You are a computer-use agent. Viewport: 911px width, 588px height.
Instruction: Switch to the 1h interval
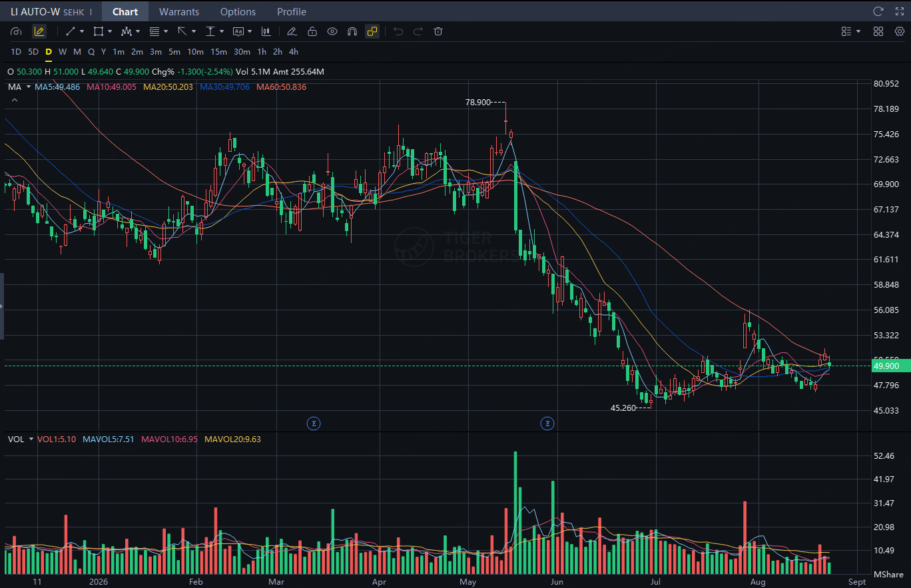tap(262, 52)
